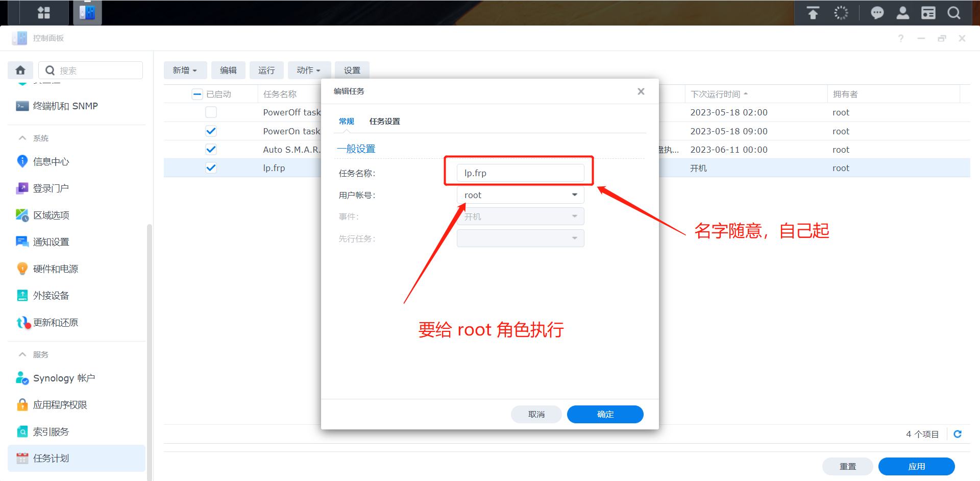Click the 2023-06-11 00:00 run time cell
980x481 pixels.
click(729, 150)
